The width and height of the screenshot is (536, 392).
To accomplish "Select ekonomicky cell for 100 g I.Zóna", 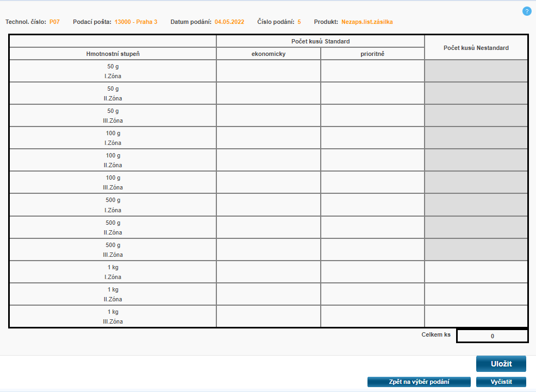I will click(269, 138).
